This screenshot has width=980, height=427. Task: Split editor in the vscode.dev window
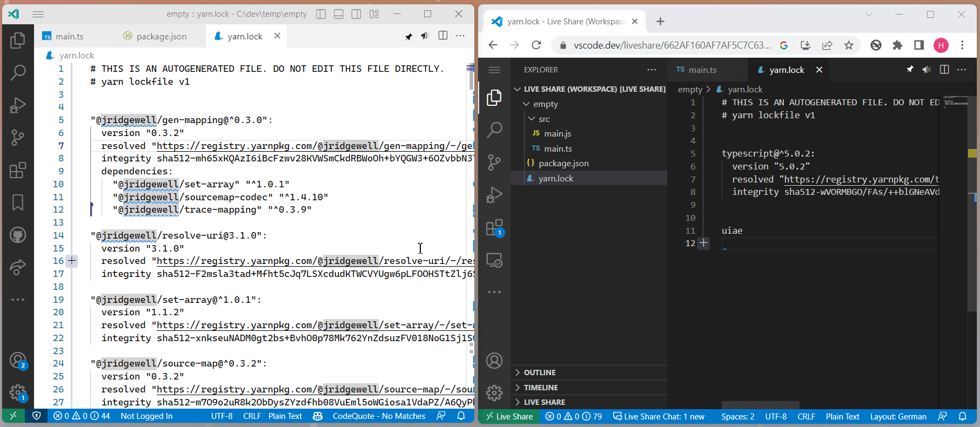[x=944, y=69]
